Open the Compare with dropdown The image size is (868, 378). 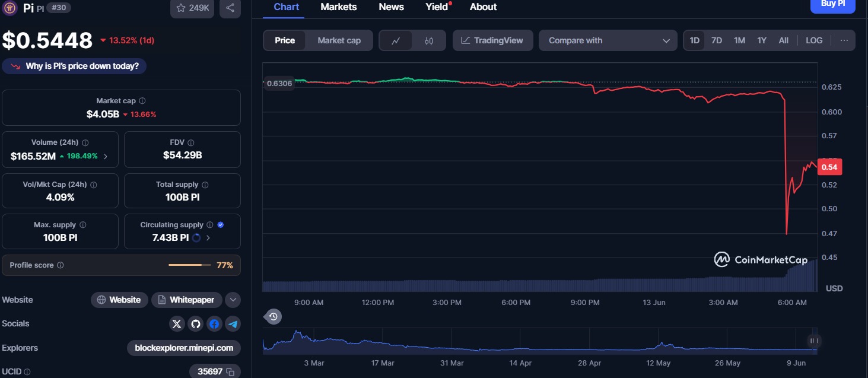tap(608, 40)
